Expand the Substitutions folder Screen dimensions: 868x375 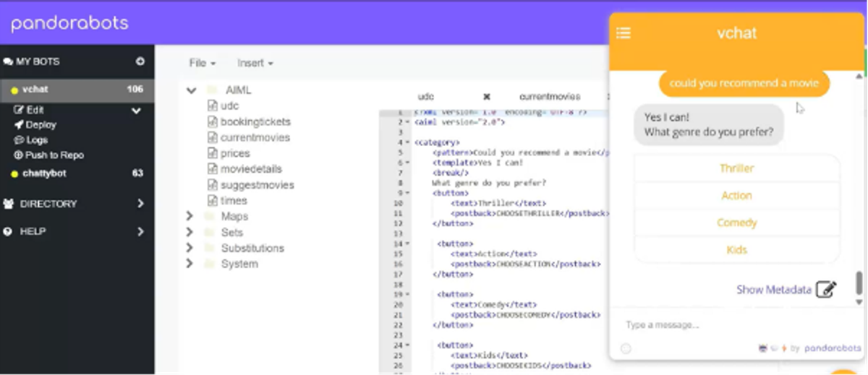(190, 249)
